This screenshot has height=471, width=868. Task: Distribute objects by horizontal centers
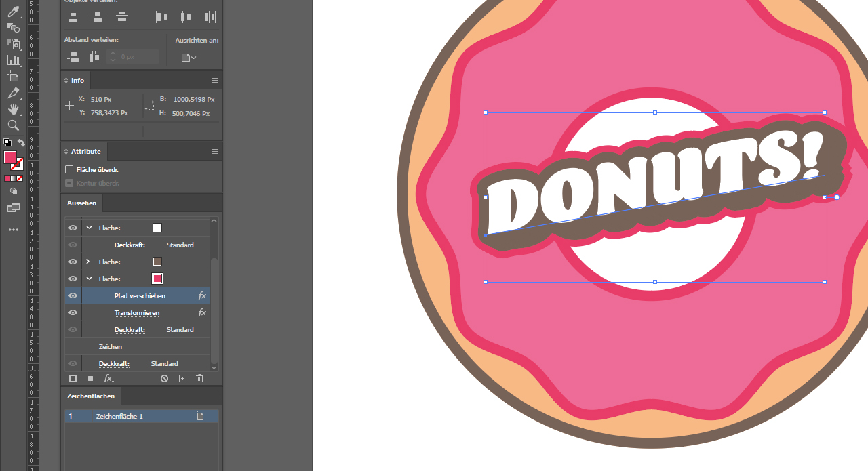tap(185, 17)
